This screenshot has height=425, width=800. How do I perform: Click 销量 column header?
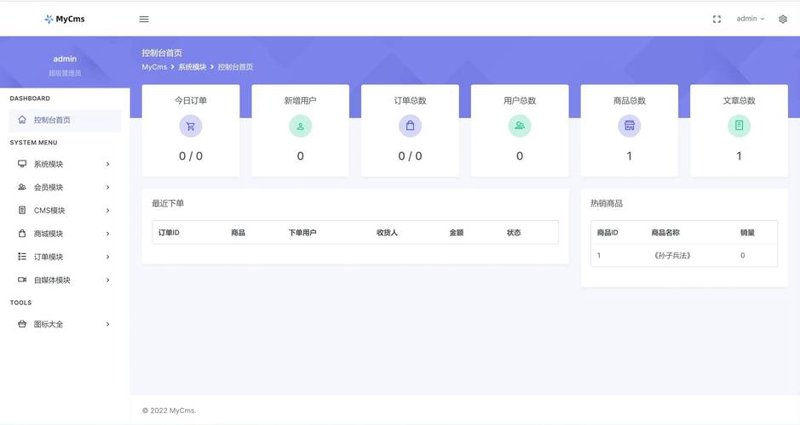pos(747,233)
